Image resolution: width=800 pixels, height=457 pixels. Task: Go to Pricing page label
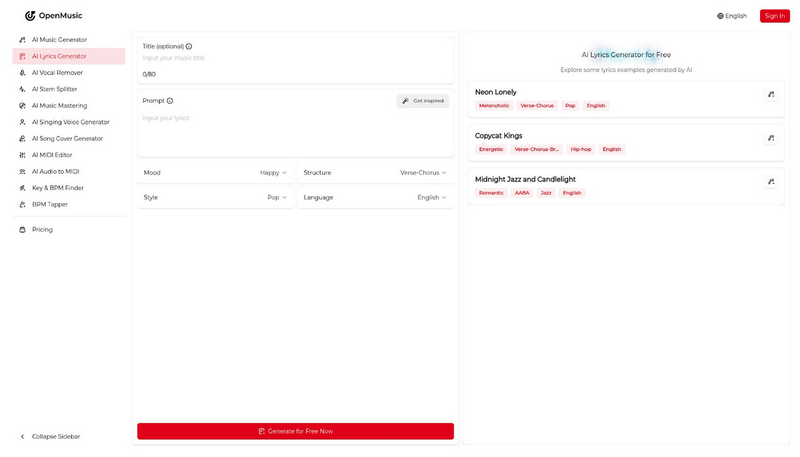tap(42, 230)
